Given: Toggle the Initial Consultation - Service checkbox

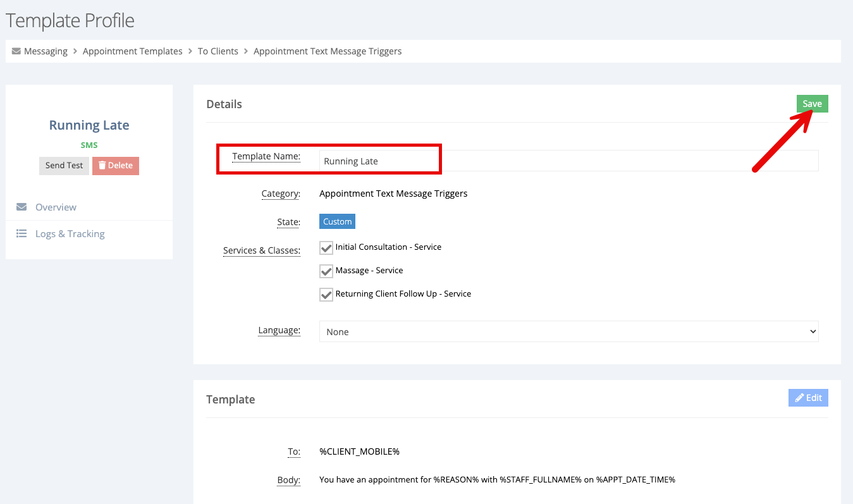Looking at the screenshot, I should [326, 247].
